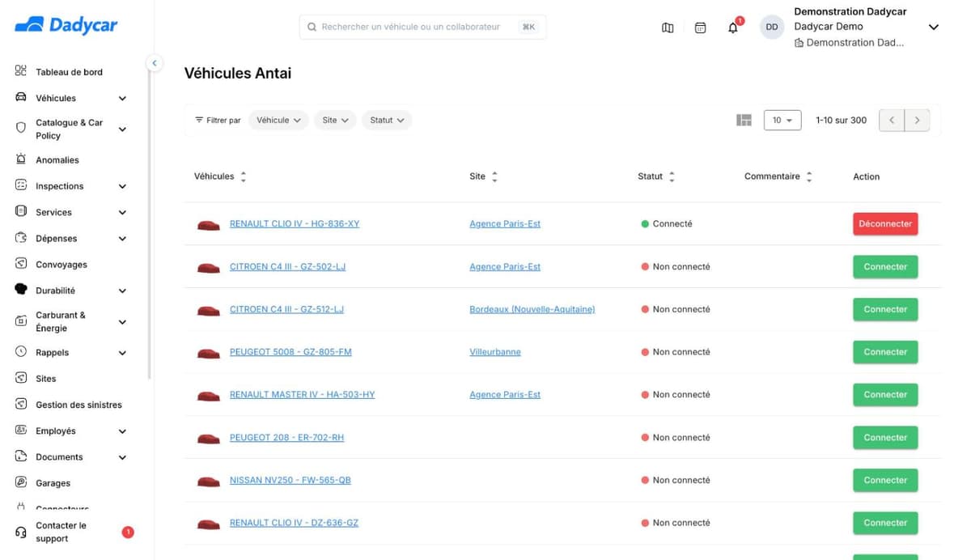Click Connecter for PEUGEOT 5008 GZ-805-FM
Viewport: 971px width, 560px height.
point(885,352)
